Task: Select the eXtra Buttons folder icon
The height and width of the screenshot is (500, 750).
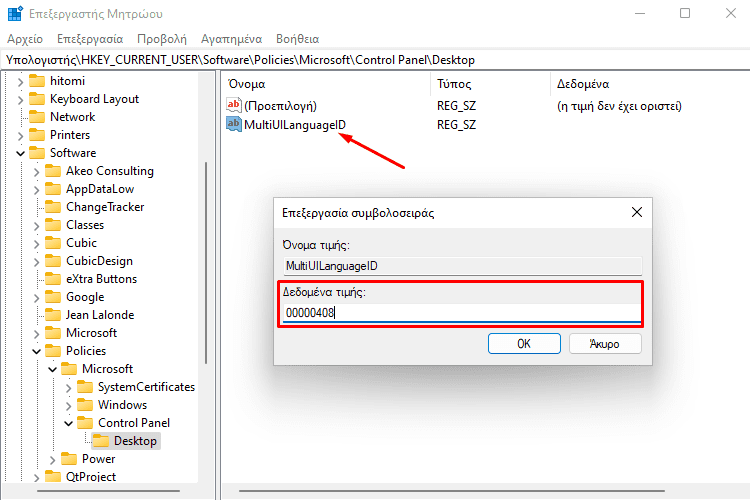Action: tap(53, 279)
